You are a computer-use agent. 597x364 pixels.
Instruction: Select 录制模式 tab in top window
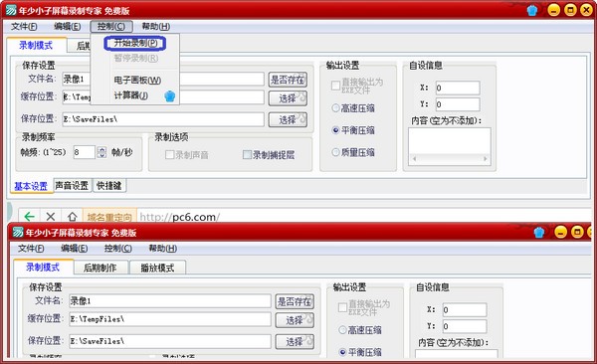(36, 46)
